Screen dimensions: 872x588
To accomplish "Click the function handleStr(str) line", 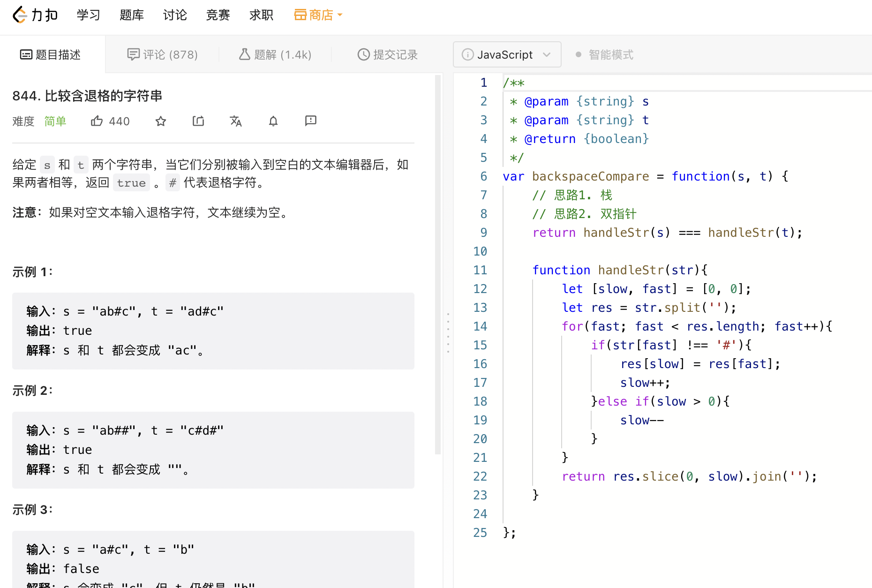I will pos(620,270).
